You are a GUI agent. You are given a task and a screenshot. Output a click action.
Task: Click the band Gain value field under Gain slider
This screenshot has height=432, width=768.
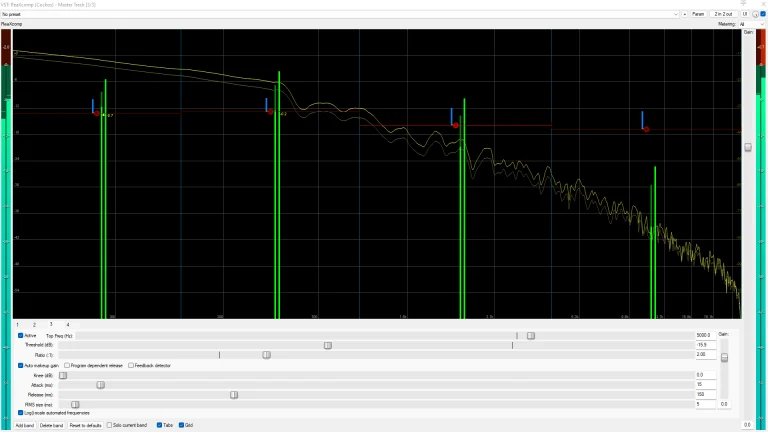coord(724,404)
